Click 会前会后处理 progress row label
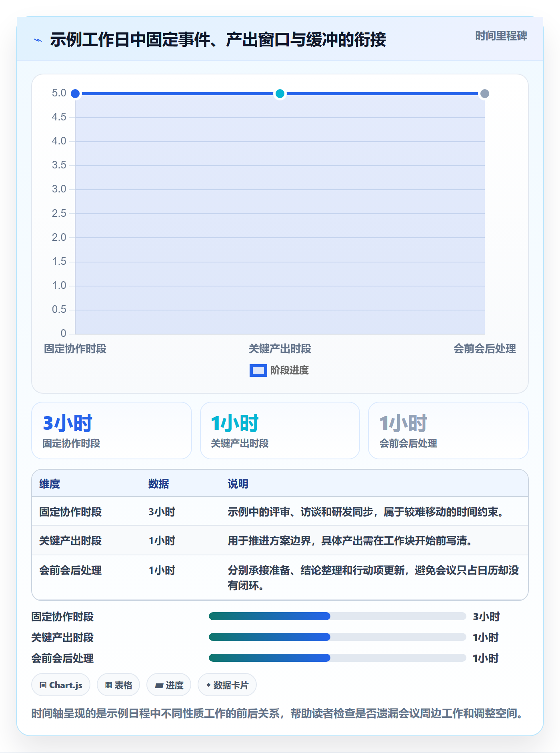Viewport: 560px width, 753px height. coord(62,658)
